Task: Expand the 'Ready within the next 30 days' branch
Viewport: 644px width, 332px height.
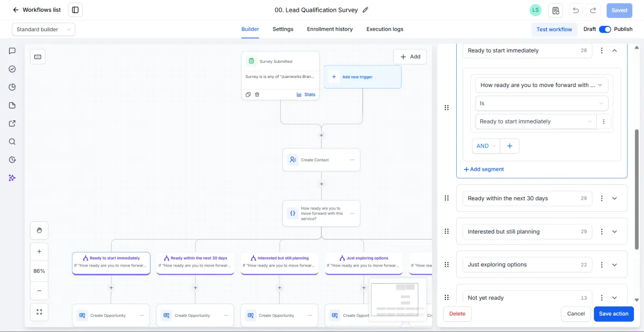Action: 614,198
